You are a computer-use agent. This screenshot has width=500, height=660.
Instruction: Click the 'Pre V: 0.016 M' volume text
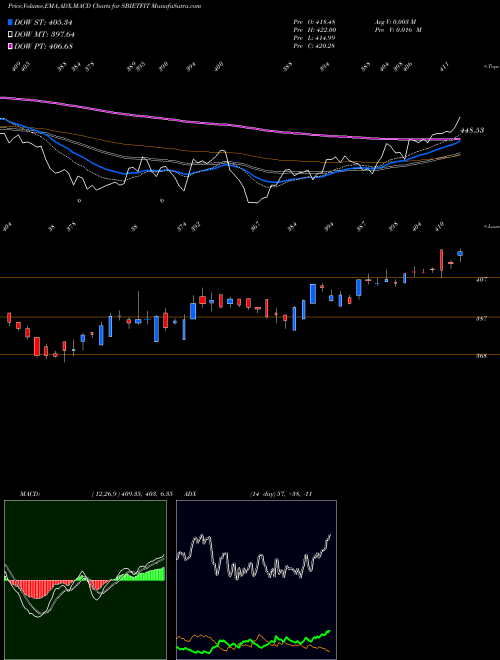[398, 29]
